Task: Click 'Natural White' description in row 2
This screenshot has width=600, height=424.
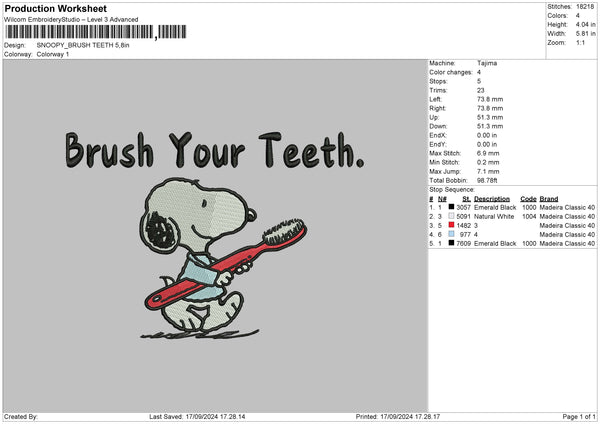Action: 494,217
